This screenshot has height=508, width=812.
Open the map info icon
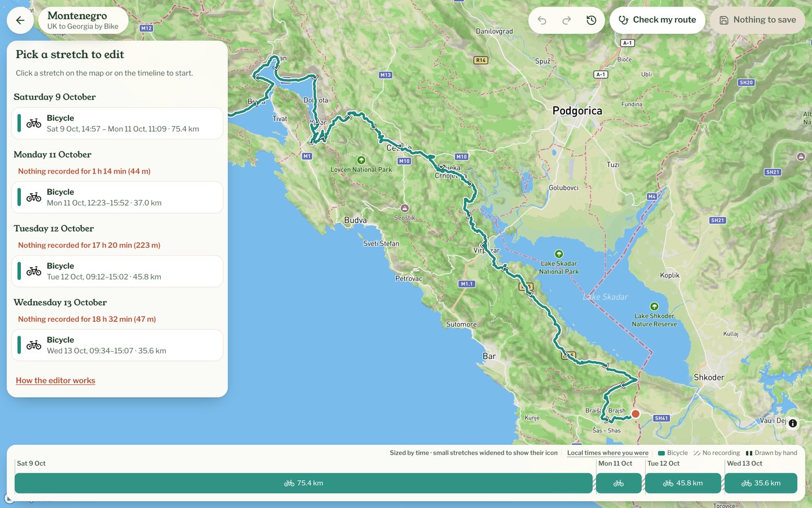pos(793,423)
